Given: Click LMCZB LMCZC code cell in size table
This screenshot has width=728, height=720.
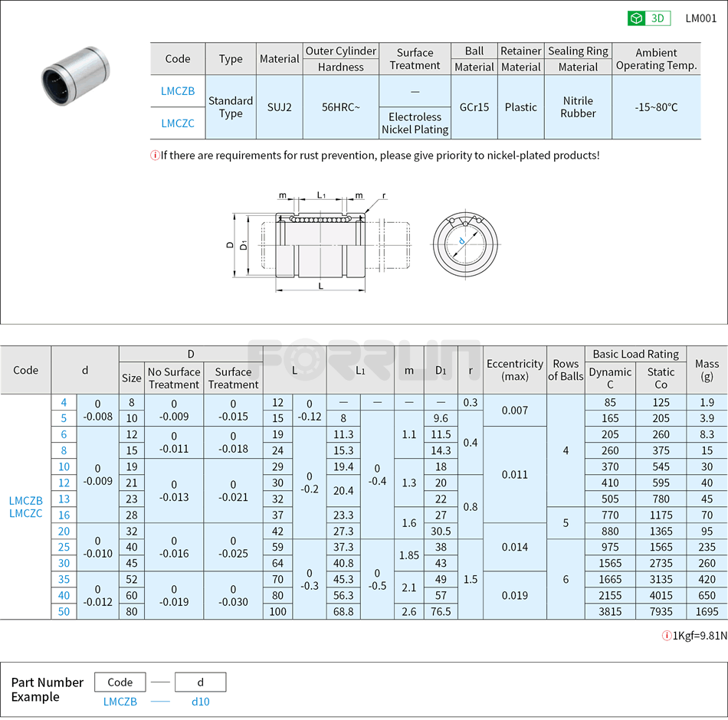Looking at the screenshot, I should [x=25, y=507].
